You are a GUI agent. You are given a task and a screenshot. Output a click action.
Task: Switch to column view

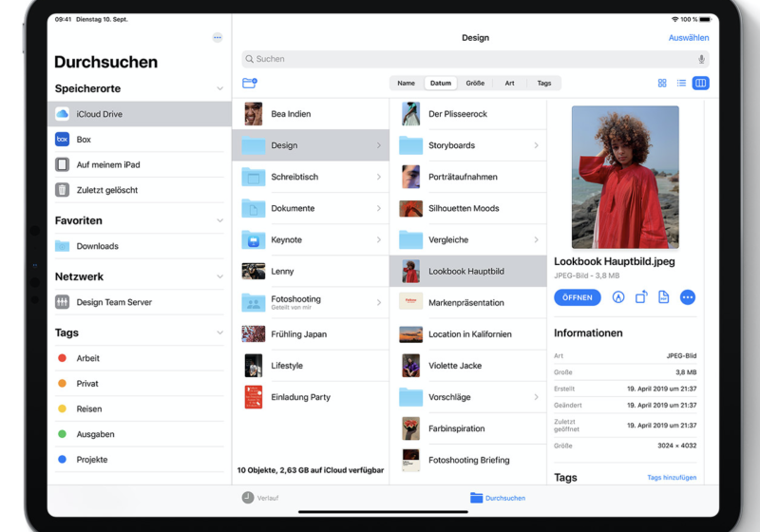(x=700, y=84)
